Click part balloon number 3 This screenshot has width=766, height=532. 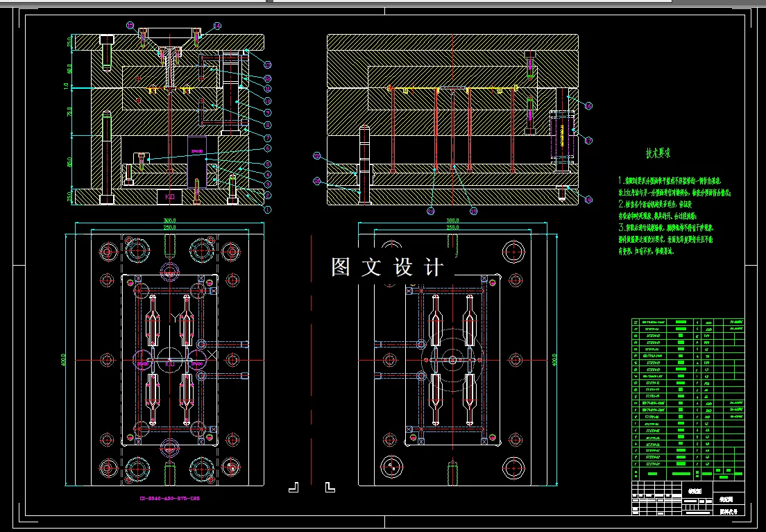(x=267, y=185)
